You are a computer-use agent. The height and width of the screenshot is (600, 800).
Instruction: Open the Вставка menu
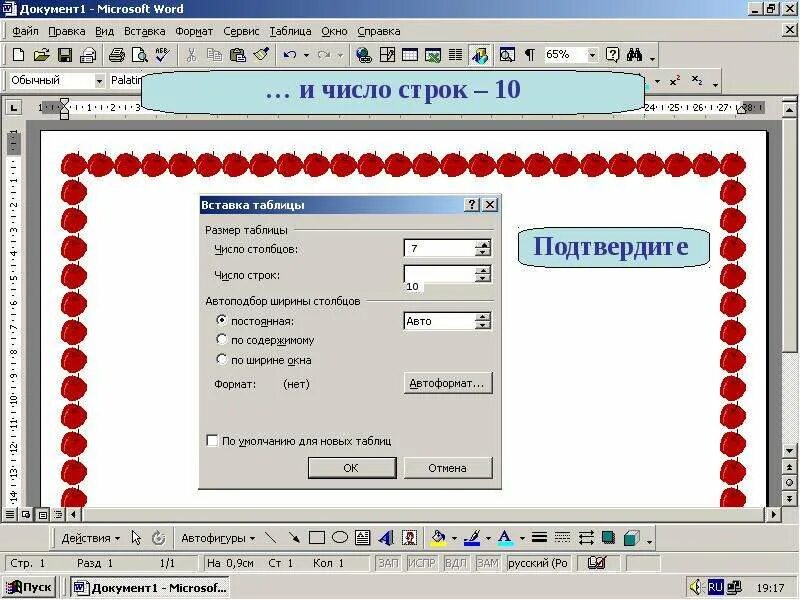144,31
